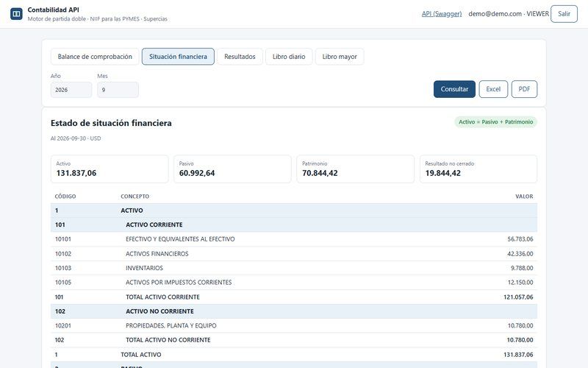Screen dimensions: 588x368
Task: Click the Salir button
Action: pyautogui.click(x=564, y=14)
